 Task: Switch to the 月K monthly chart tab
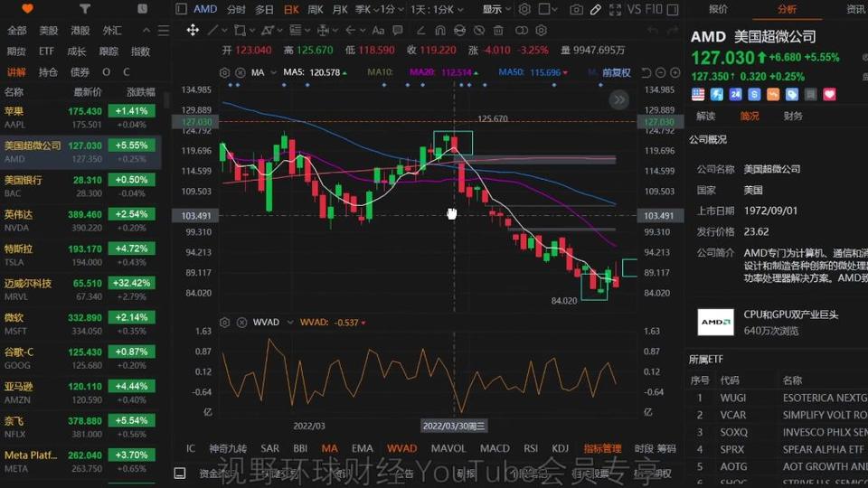pyautogui.click(x=340, y=9)
